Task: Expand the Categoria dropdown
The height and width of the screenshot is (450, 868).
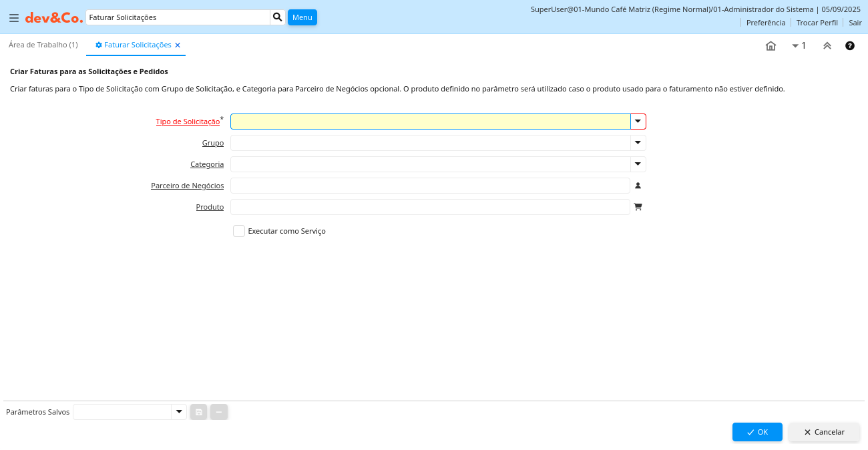Action: coord(638,164)
